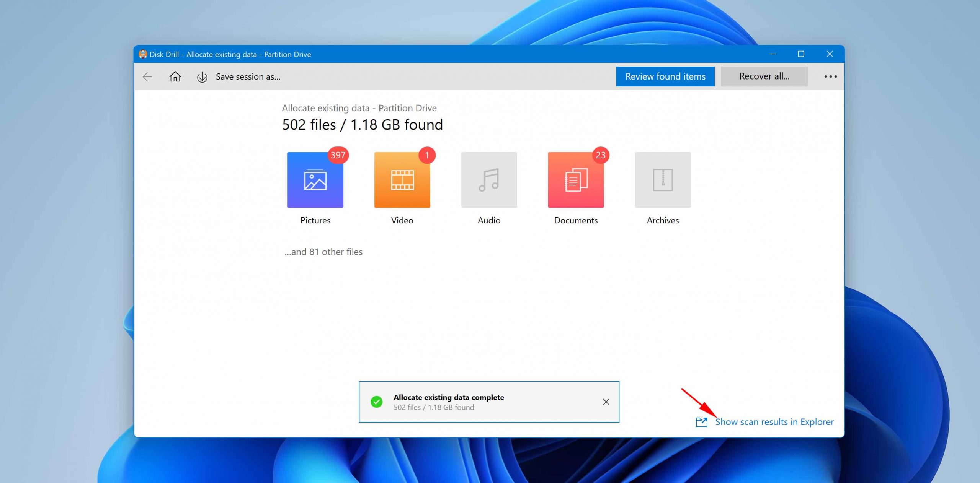Maximize the Disk Drill window

801,54
